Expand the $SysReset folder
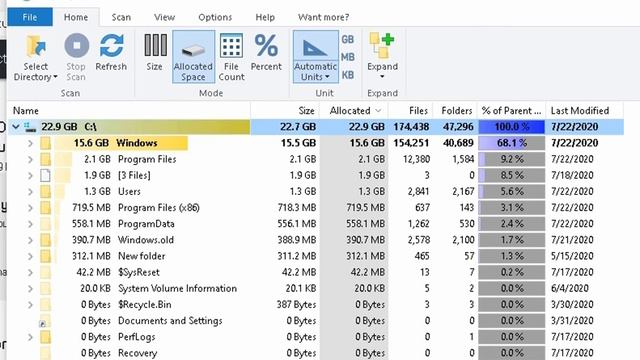The height and width of the screenshot is (360, 640). click(x=30, y=272)
